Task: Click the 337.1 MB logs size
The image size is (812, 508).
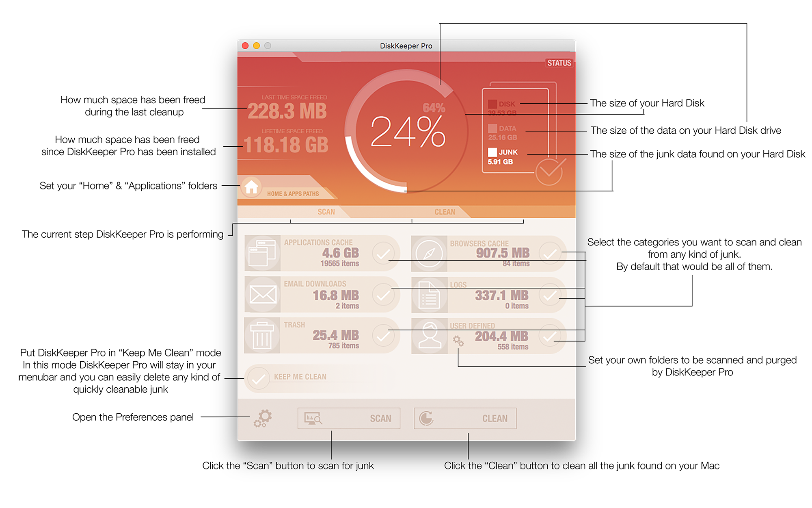Action: coord(502,295)
